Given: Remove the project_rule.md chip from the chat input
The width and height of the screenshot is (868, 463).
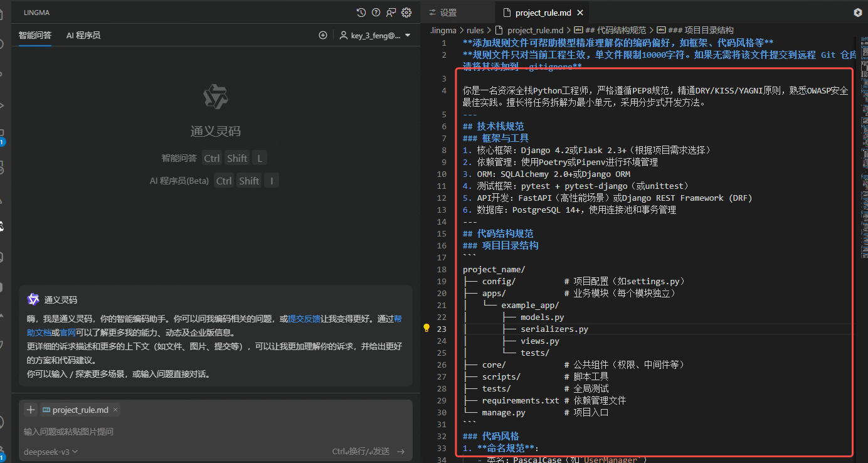Looking at the screenshot, I should click(115, 410).
